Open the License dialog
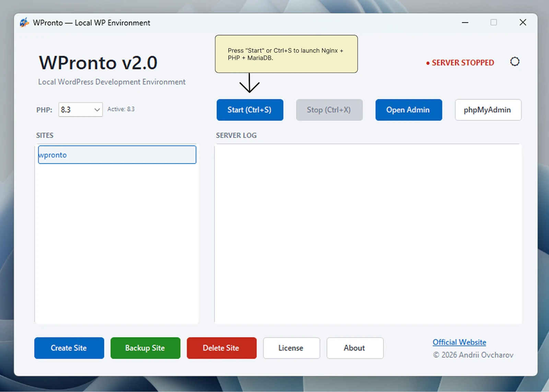The width and height of the screenshot is (549, 392). tap(291, 348)
